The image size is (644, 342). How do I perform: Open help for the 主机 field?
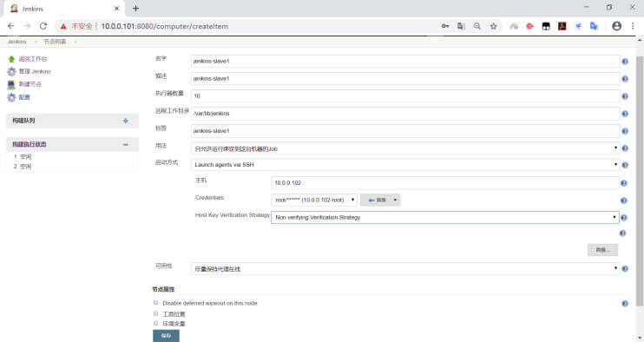click(x=623, y=183)
